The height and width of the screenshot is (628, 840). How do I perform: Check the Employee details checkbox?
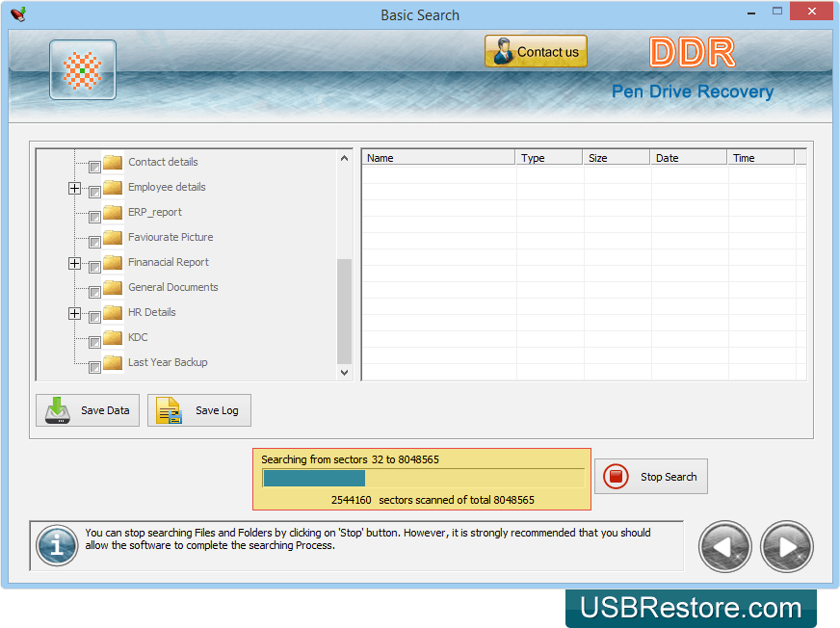tap(94, 192)
